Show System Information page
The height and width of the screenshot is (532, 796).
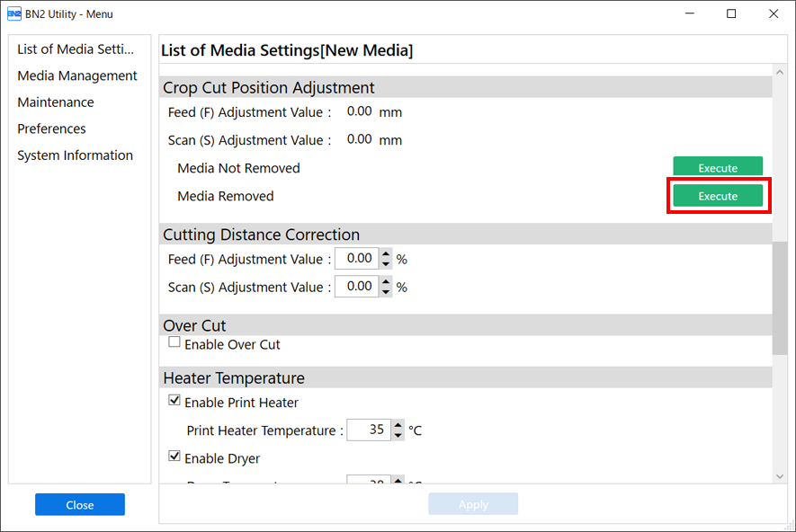(x=76, y=155)
